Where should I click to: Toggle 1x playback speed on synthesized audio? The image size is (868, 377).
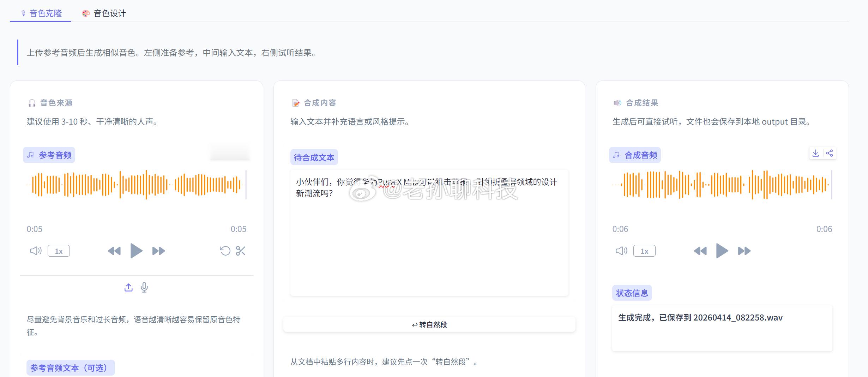[644, 251]
